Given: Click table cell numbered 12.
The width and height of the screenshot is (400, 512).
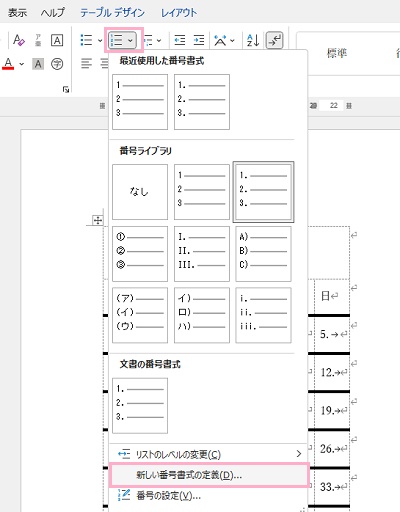Looking at the screenshot, I should [332, 373].
